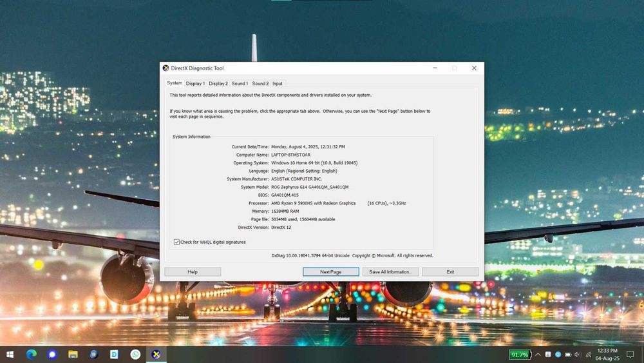Open battery status in the system tray
This screenshot has height=363, width=644.
coord(568,355)
